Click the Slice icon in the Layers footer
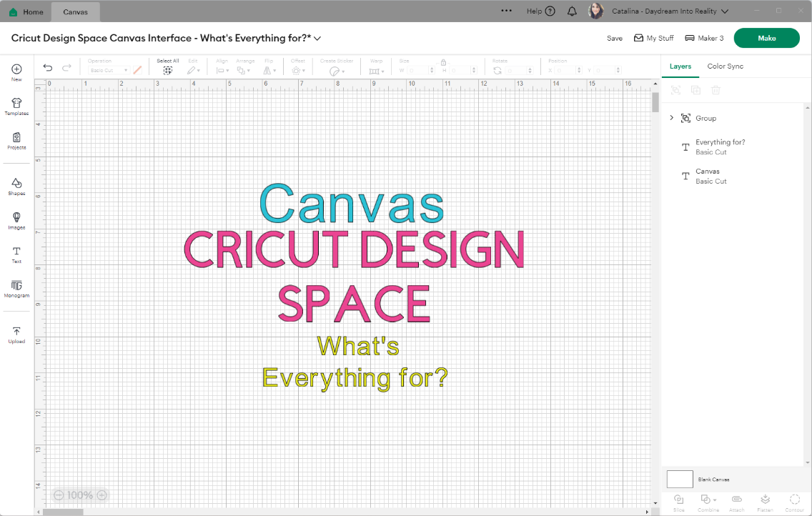 point(678,499)
